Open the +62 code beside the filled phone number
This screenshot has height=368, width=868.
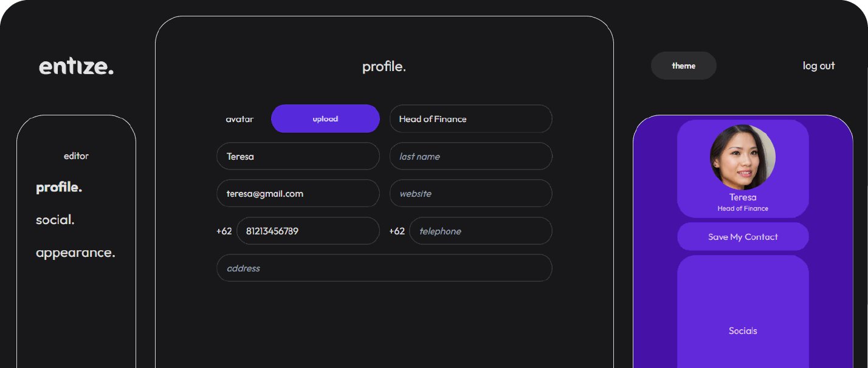[x=224, y=231]
